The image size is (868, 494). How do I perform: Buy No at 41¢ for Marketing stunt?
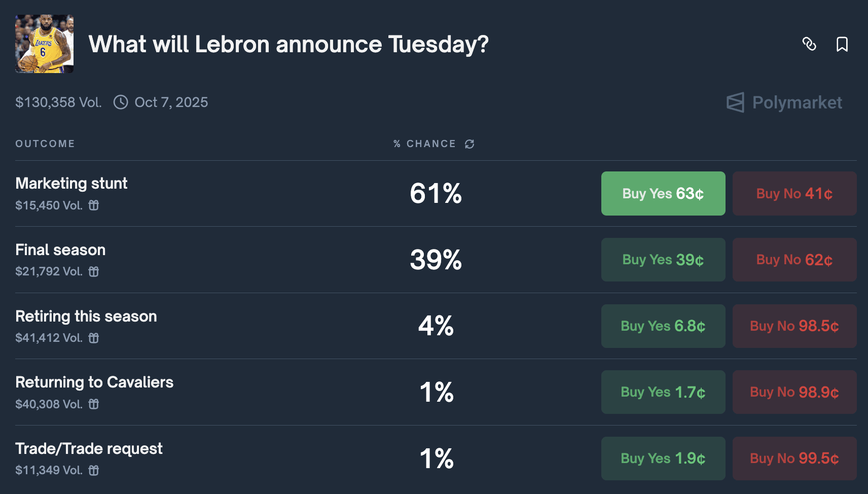point(794,193)
